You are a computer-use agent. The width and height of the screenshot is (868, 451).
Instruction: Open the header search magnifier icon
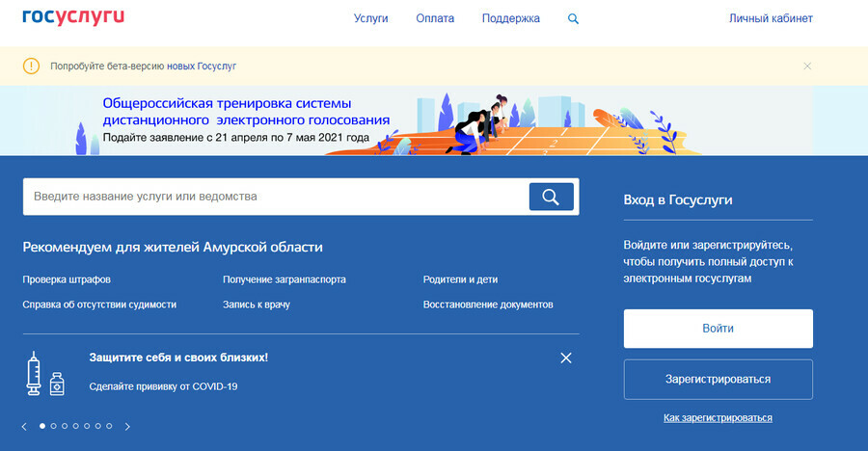pyautogui.click(x=573, y=19)
